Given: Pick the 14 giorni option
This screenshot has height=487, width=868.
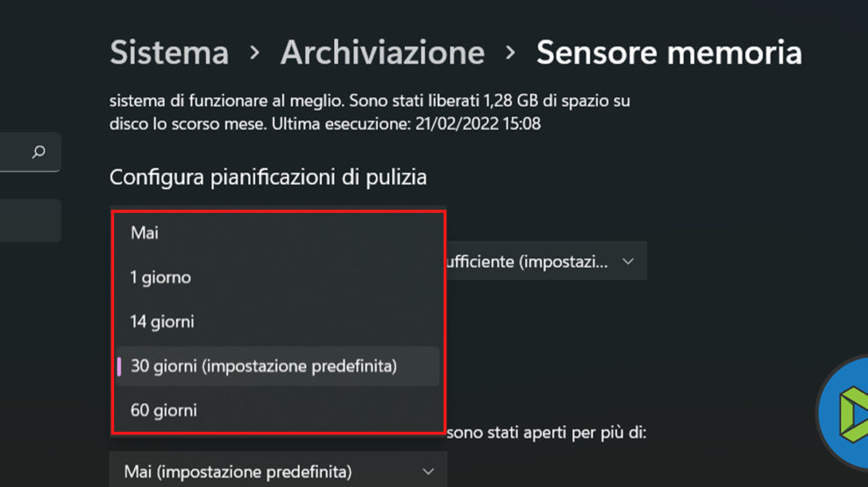Looking at the screenshot, I should pos(162,321).
